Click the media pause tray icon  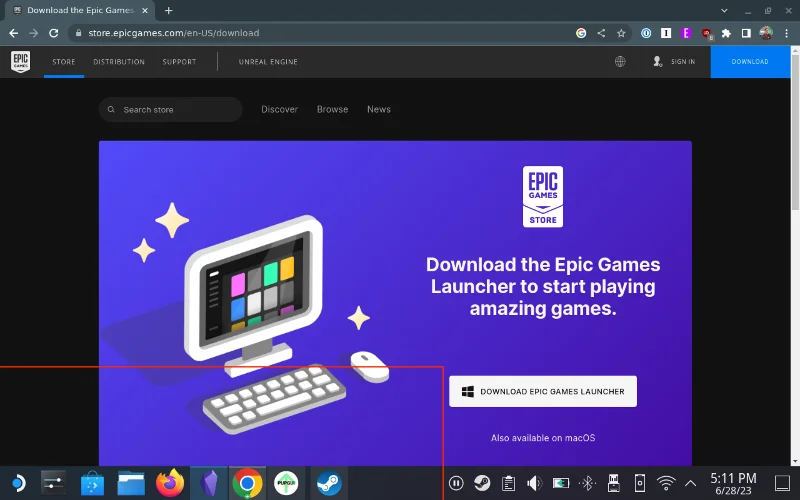(x=456, y=483)
